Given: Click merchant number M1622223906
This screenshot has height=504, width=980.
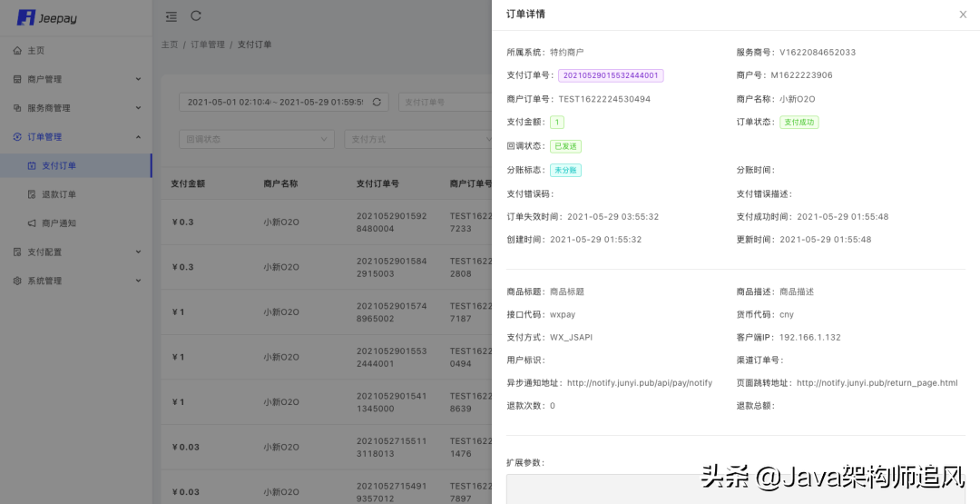Looking at the screenshot, I should (801, 75).
